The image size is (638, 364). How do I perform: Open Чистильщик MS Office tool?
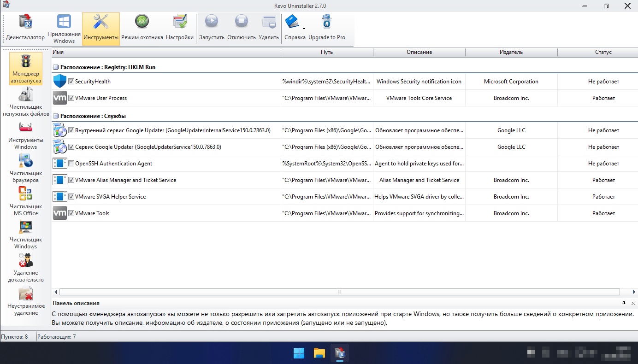point(26,201)
